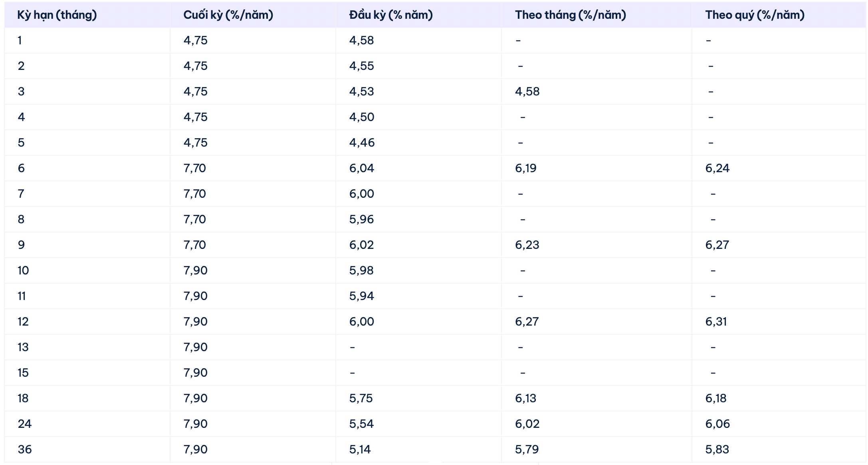Click the 4,58 value in the 1-month row
The width and height of the screenshot is (868, 465).
tap(361, 40)
